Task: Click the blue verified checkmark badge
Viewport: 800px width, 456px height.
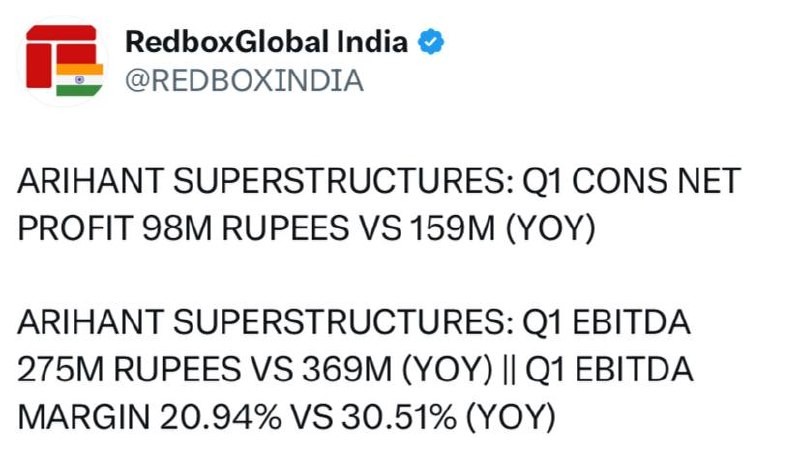Action: [x=431, y=42]
